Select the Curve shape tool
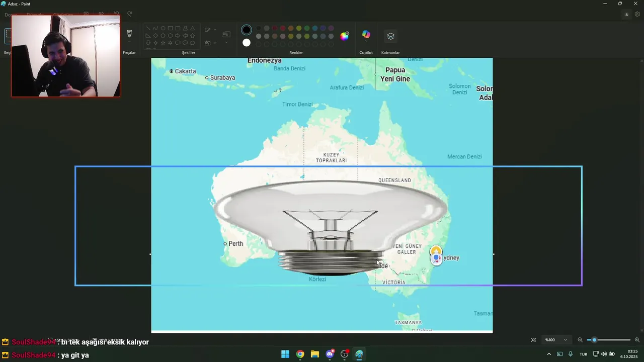 [155, 28]
